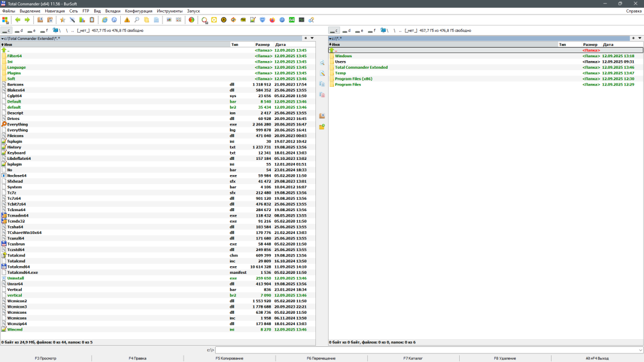The height and width of the screenshot is (362, 644).
Task: Switch left panel to drive d
Action: 18,30
